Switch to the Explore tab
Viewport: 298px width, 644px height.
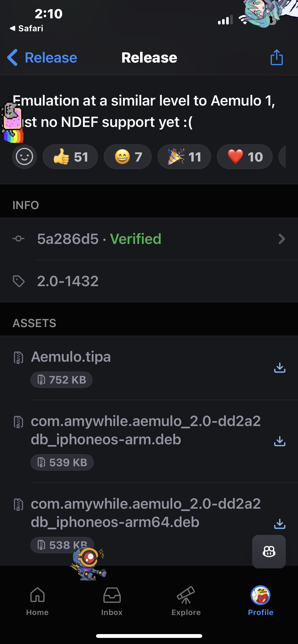coord(186,601)
